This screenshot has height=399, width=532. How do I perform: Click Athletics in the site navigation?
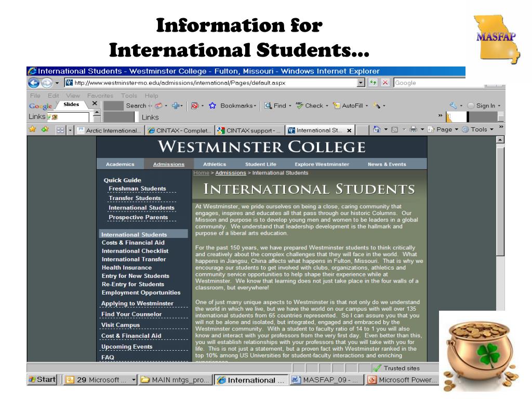[x=215, y=164]
